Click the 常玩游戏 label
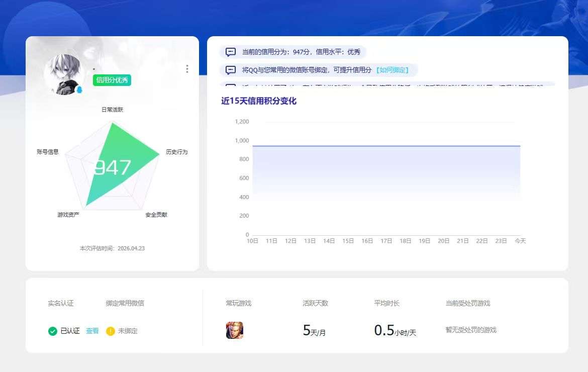This screenshot has height=372, width=588. tap(239, 303)
